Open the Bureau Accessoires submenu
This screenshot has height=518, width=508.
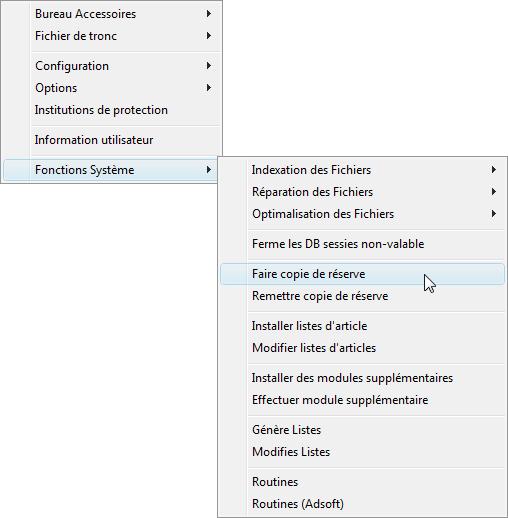[x=111, y=14]
